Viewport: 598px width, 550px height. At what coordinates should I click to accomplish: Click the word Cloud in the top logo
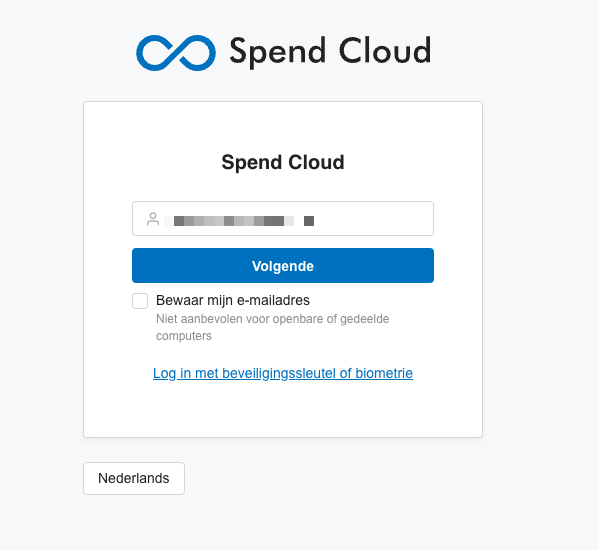[385, 50]
